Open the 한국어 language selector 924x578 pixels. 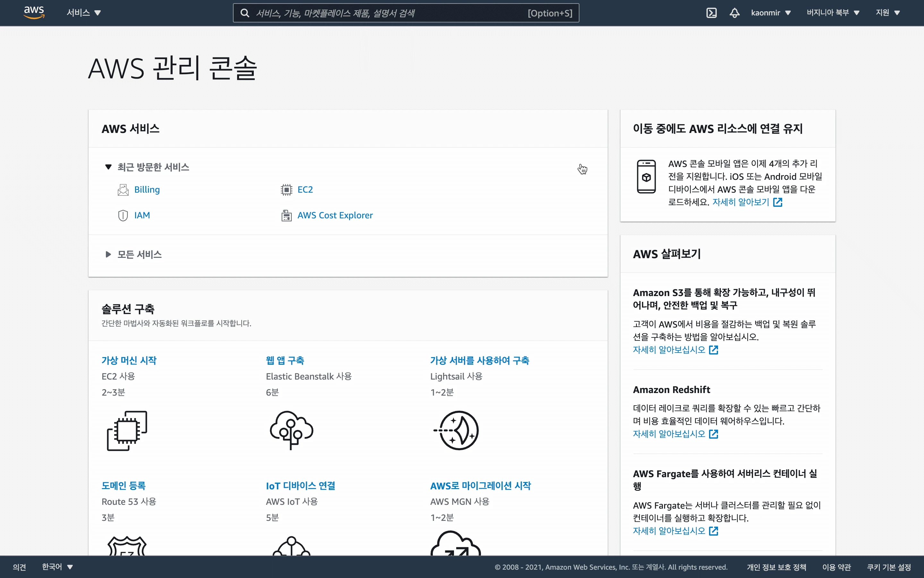point(57,567)
